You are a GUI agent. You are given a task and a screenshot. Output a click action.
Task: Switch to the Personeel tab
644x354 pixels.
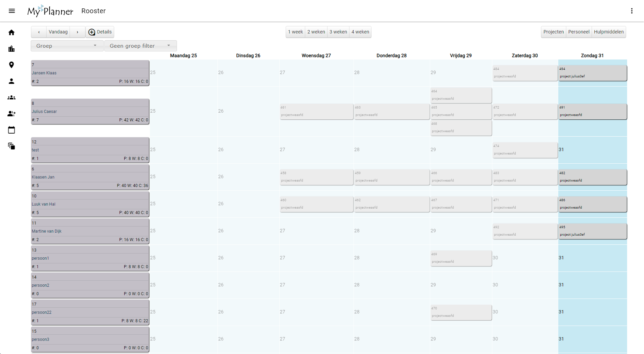click(579, 32)
